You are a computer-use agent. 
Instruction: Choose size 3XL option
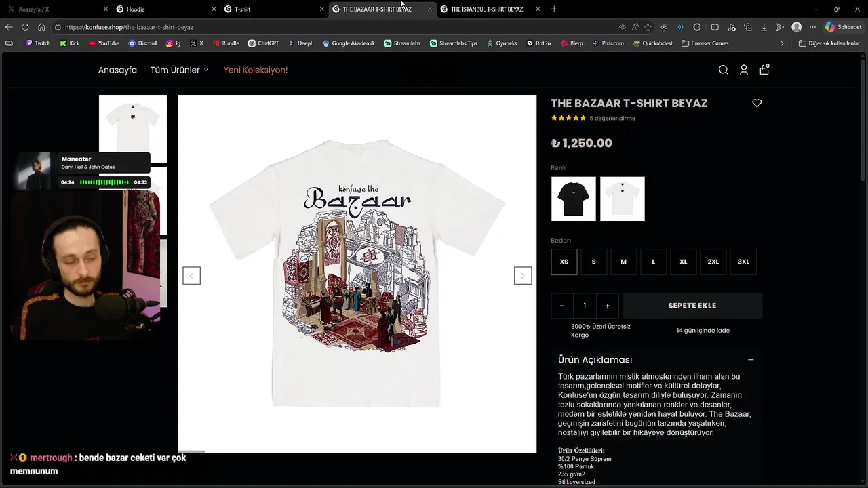pos(743,262)
